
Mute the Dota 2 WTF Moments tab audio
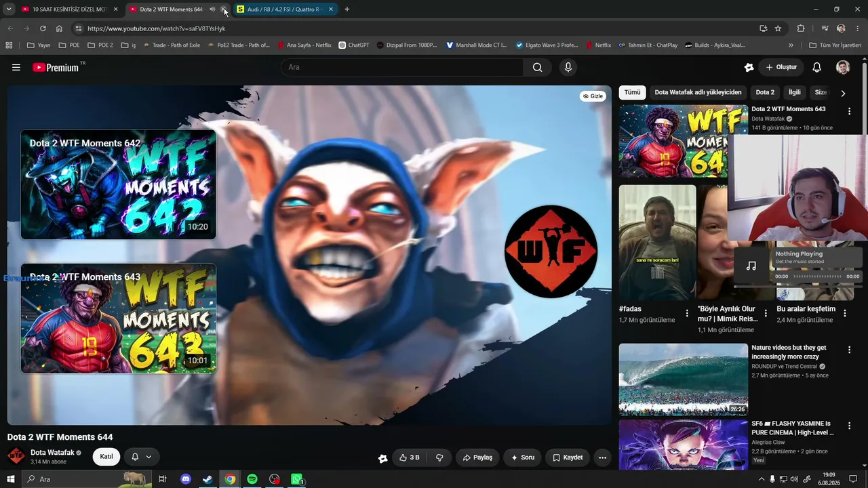pos(212,9)
